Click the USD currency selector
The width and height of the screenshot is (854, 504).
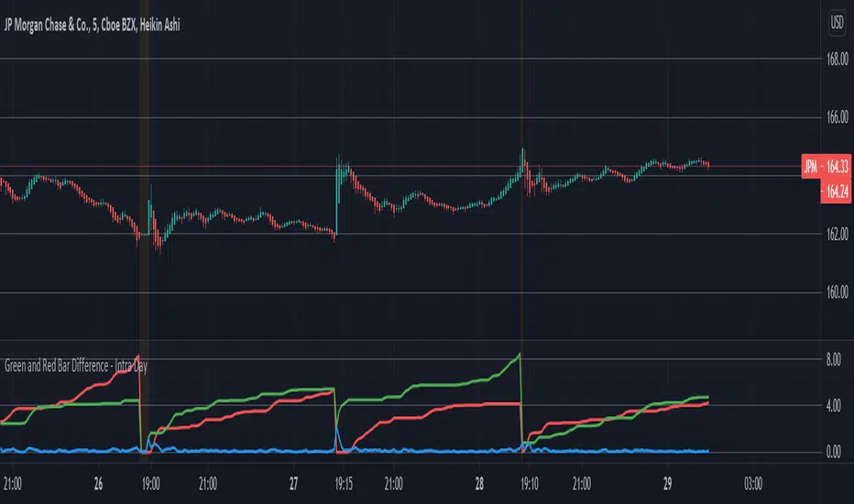[x=837, y=22]
